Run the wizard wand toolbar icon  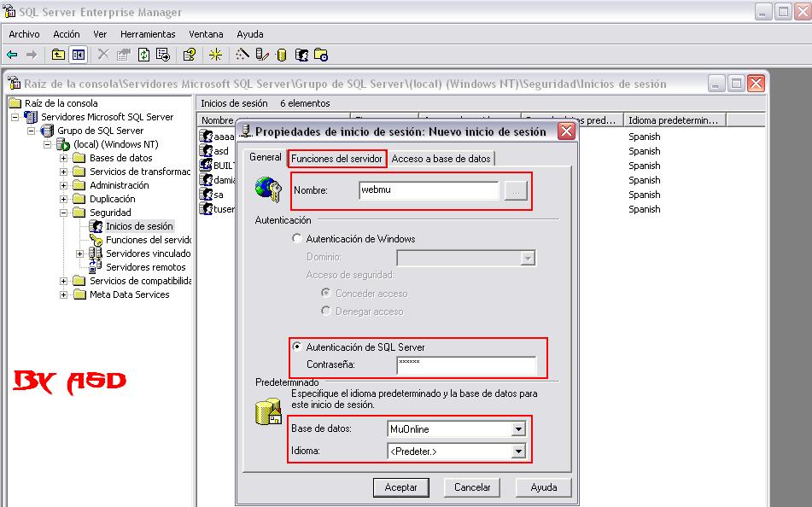point(242,55)
